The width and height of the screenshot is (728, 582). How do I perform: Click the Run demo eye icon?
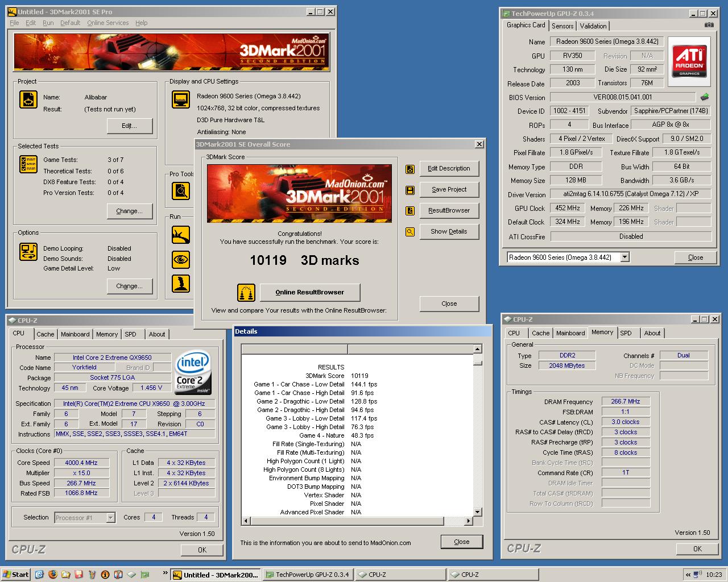181,259
